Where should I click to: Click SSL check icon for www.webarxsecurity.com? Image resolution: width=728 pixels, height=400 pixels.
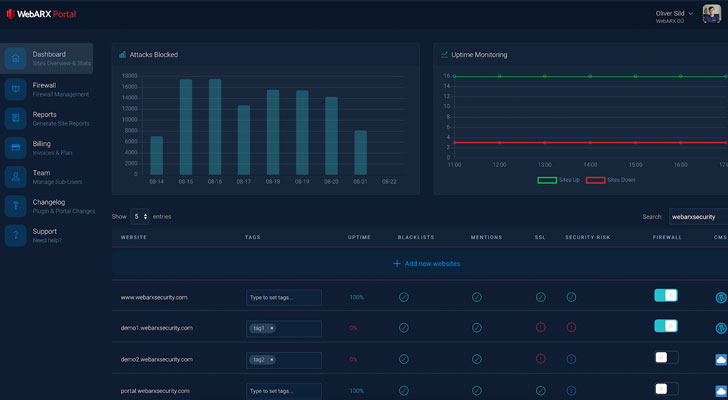tap(540, 297)
